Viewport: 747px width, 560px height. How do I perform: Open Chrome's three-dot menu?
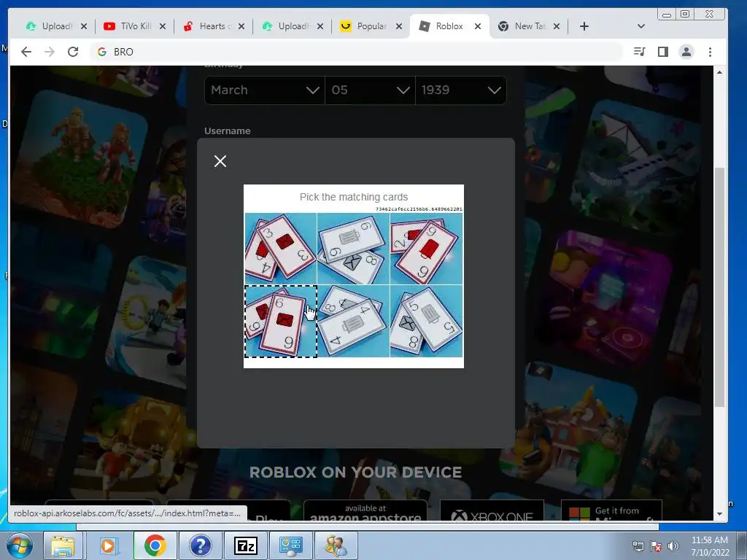[x=710, y=52]
